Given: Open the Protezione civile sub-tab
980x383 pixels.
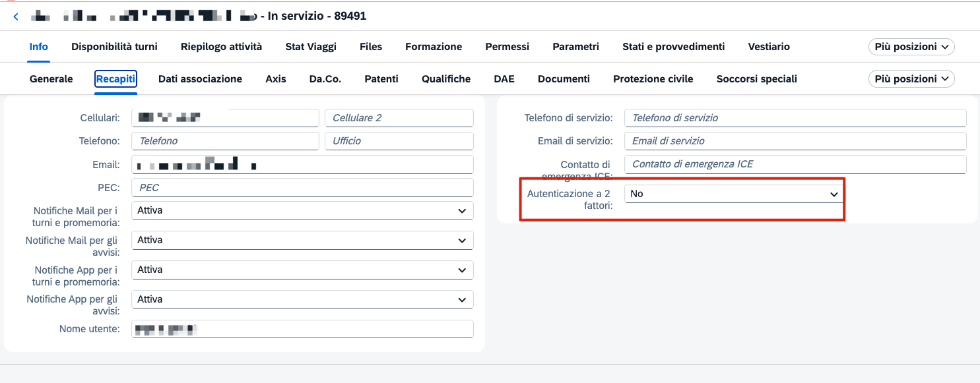Looking at the screenshot, I should tap(653, 79).
